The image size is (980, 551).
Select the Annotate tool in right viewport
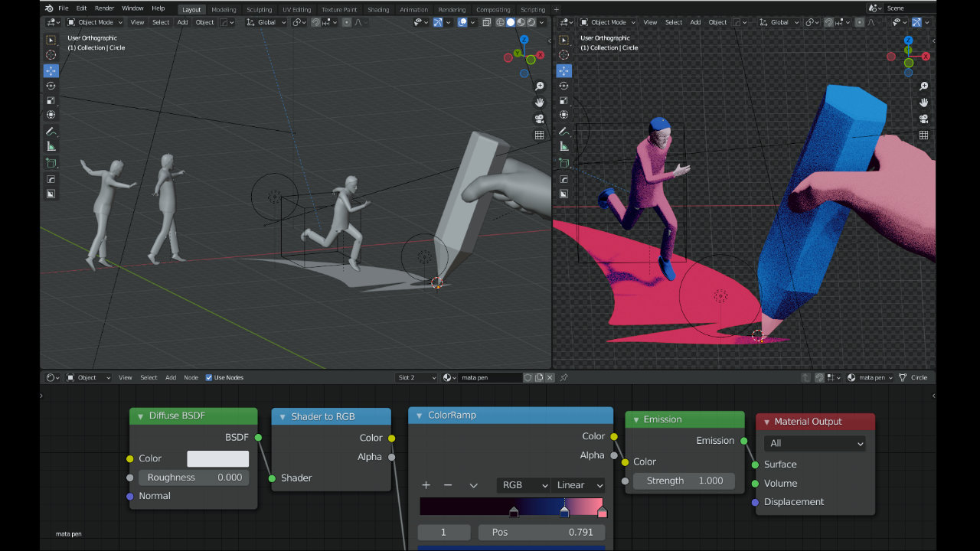point(563,132)
